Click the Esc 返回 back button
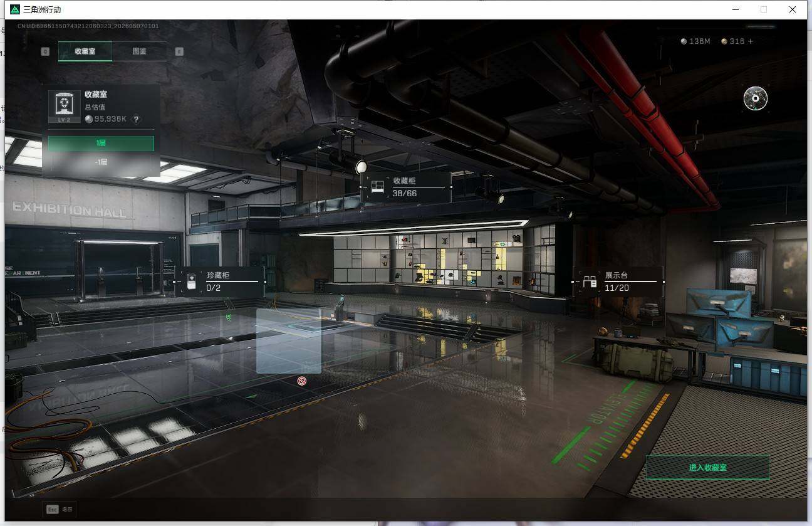Image resolution: width=812 pixels, height=526 pixels. 60,509
